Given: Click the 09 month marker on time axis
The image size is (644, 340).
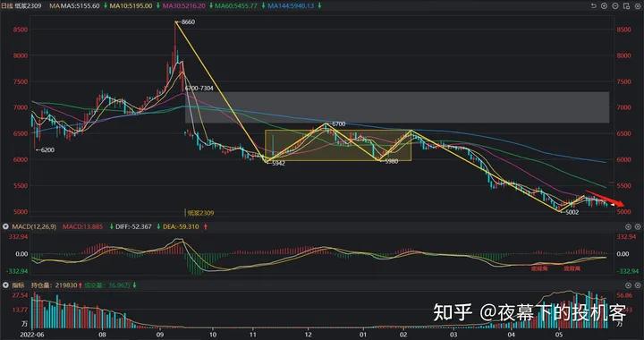Looking at the screenshot, I should coord(159,335).
